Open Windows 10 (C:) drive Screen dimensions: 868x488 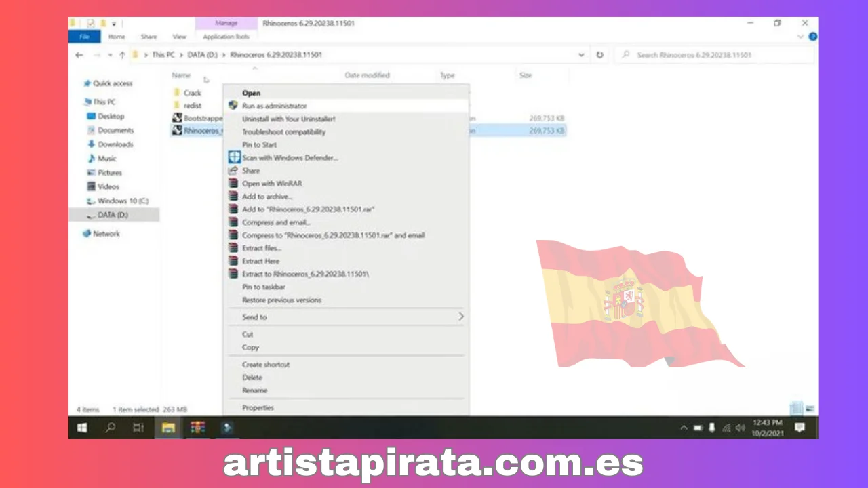[123, 201]
